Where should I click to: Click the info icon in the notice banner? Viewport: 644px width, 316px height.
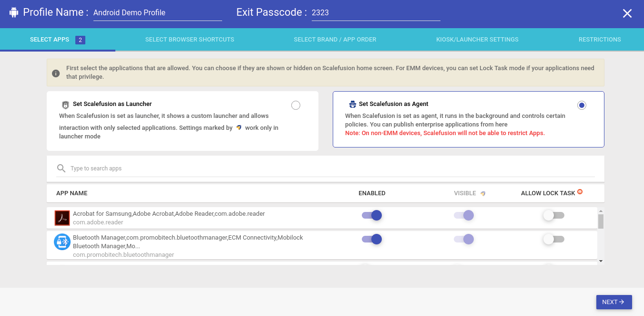point(56,73)
